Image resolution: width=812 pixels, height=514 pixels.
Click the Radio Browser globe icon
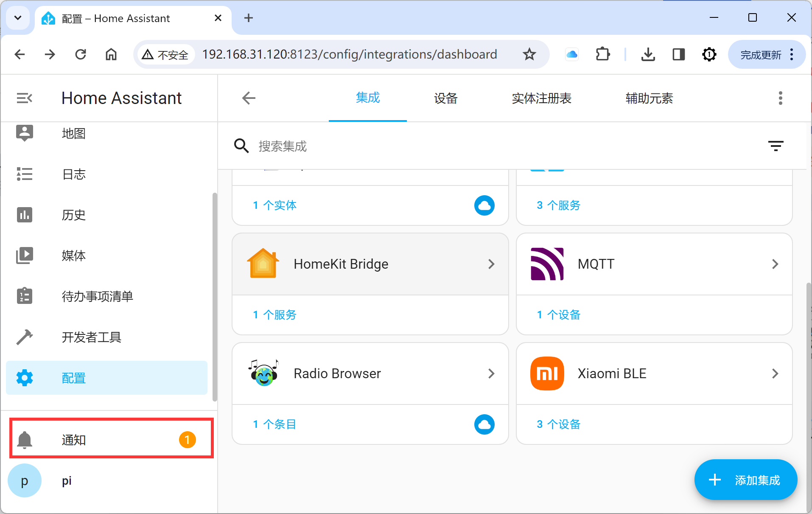[263, 373]
